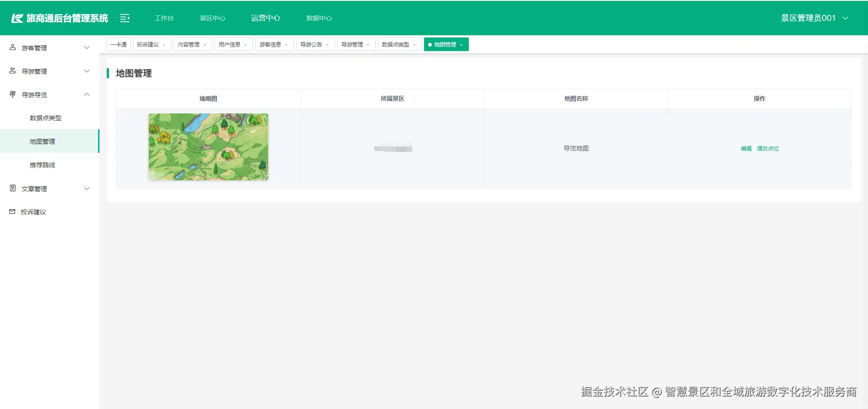Click the map thumbnail in the table

(x=208, y=146)
